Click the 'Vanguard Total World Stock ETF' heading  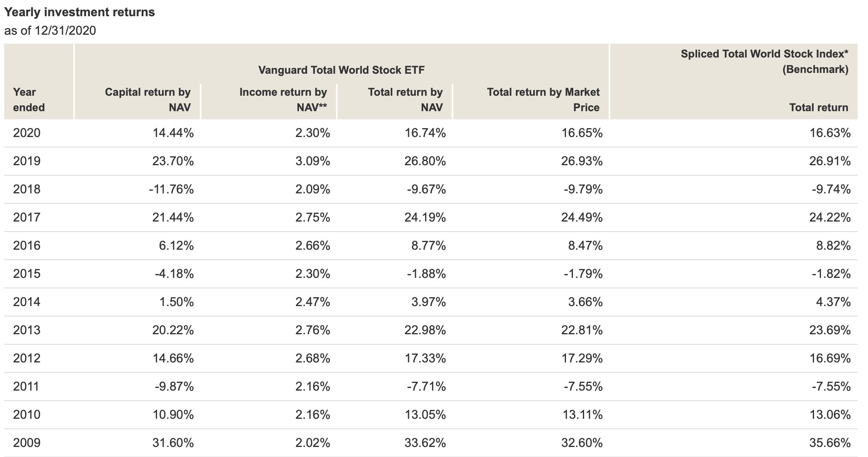(x=341, y=70)
